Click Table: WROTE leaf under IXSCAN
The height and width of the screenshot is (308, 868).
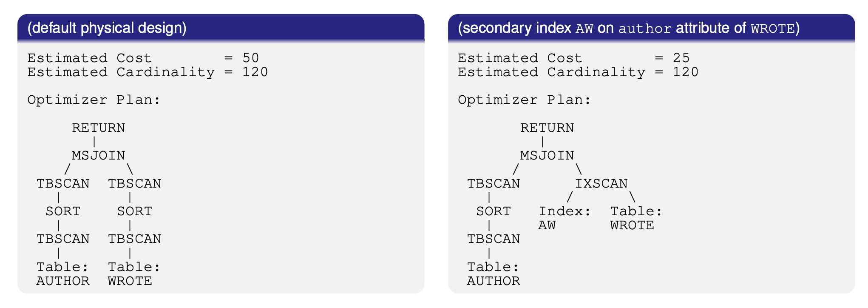pos(636,218)
